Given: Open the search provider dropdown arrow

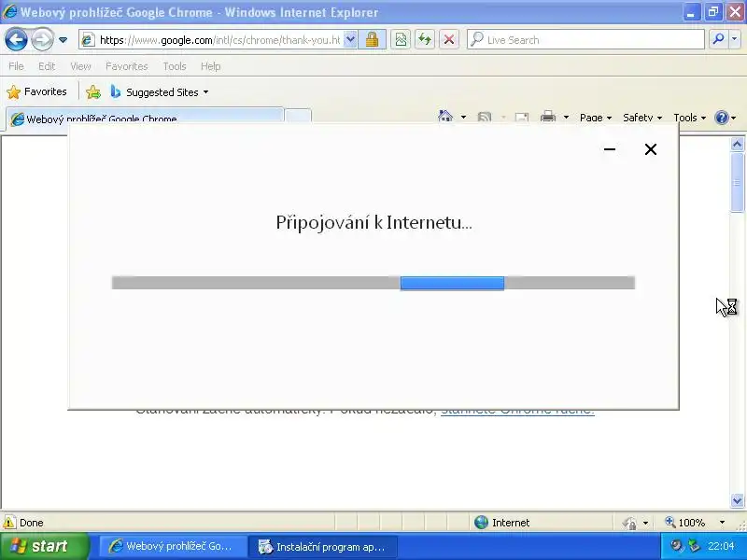Looking at the screenshot, I should point(735,40).
